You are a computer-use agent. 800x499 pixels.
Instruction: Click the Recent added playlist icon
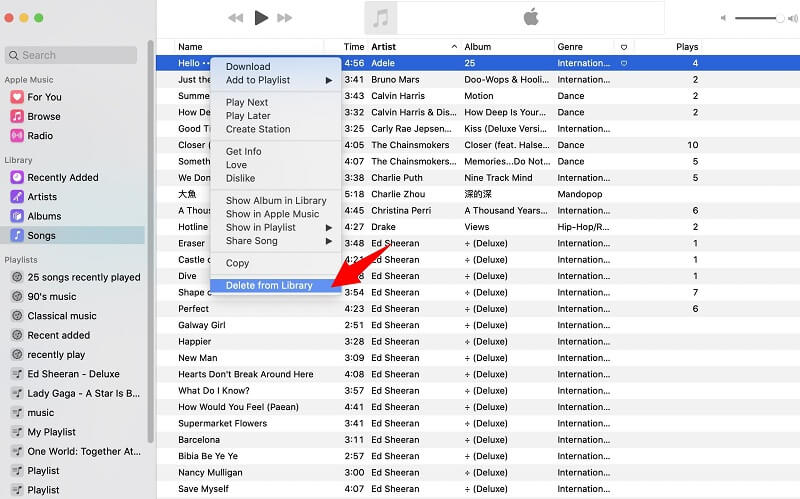click(x=17, y=335)
